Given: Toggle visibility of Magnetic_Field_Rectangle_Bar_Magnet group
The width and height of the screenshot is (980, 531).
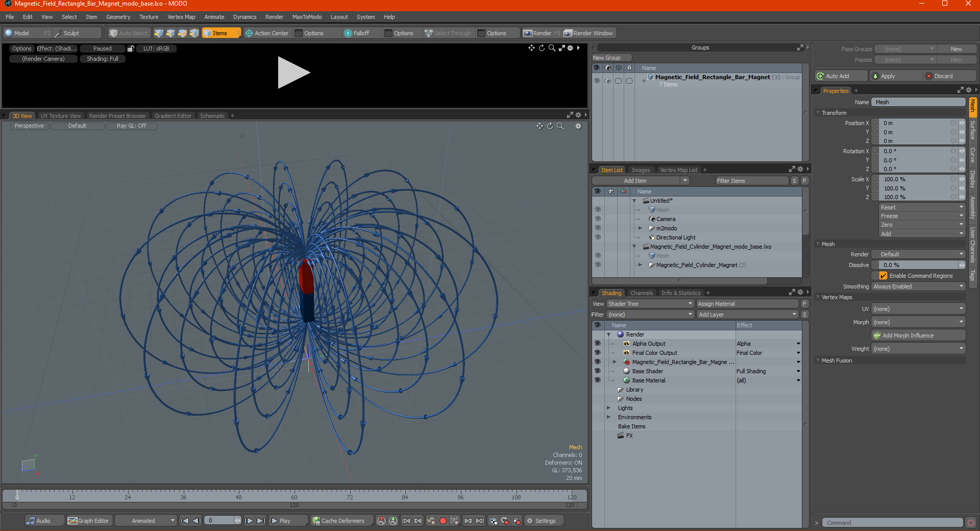Looking at the screenshot, I should tap(597, 81).
